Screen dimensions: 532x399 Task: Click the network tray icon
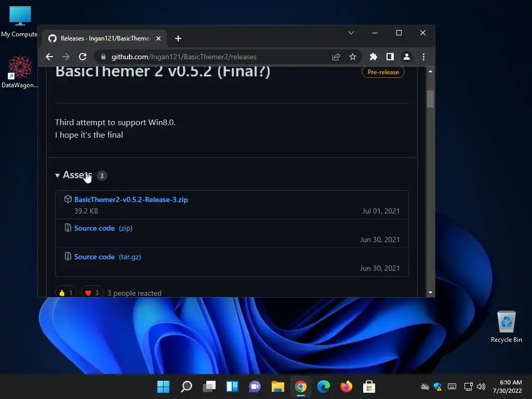pos(468,387)
